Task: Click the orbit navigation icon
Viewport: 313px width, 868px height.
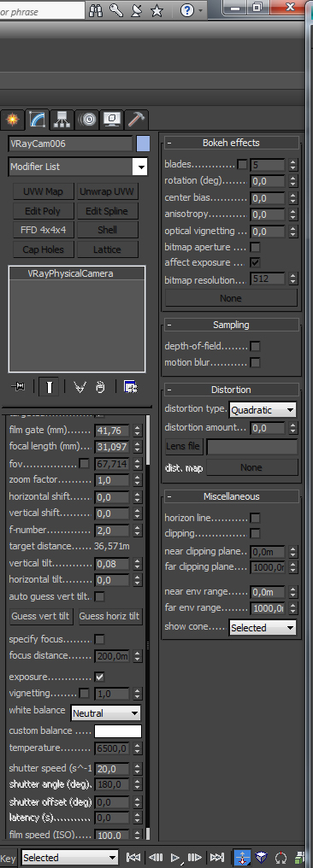Action: pyautogui.click(x=281, y=858)
